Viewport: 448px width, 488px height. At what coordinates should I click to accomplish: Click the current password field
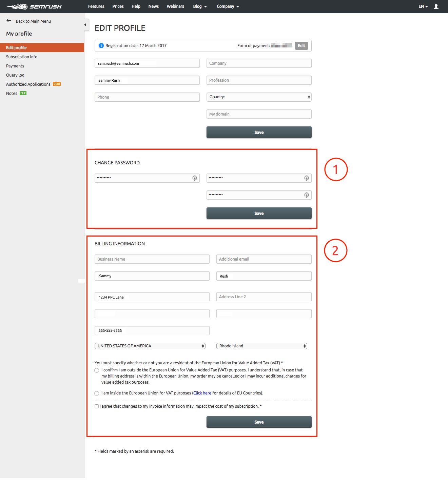coord(147,178)
